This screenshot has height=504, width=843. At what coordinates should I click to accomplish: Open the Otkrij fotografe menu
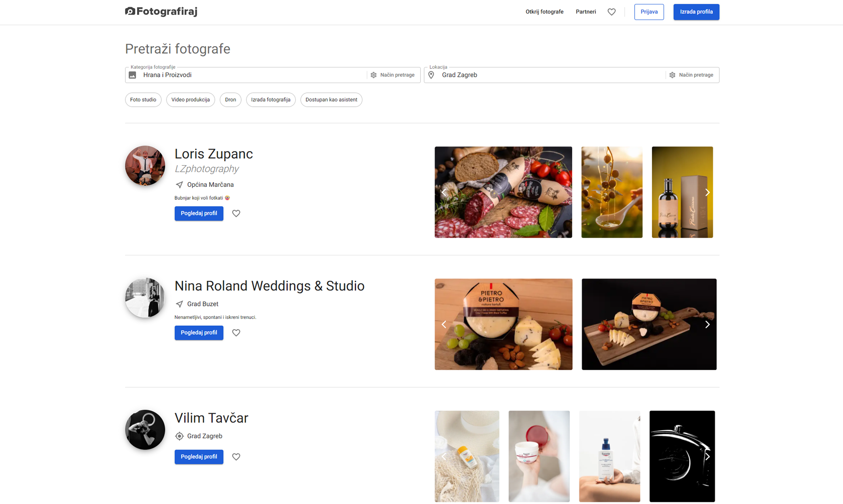click(x=544, y=12)
